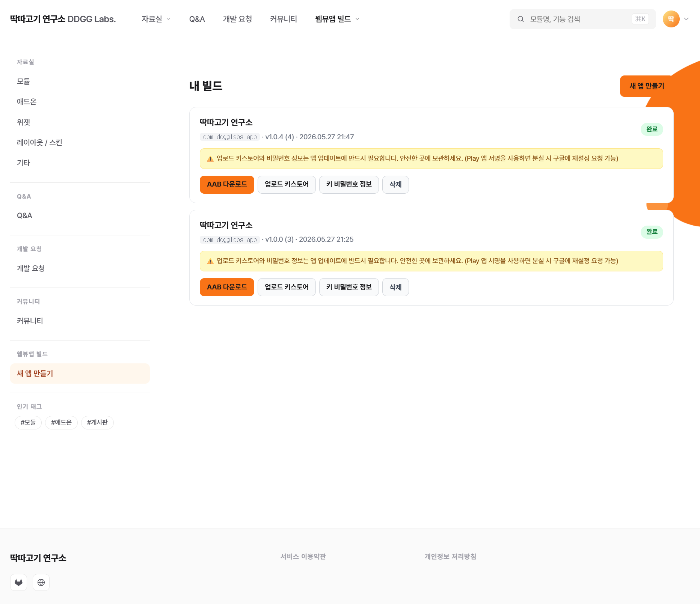This screenshot has width=700, height=604.
Task: Open 개발 요청 in the top navigation
Action: [x=237, y=19]
